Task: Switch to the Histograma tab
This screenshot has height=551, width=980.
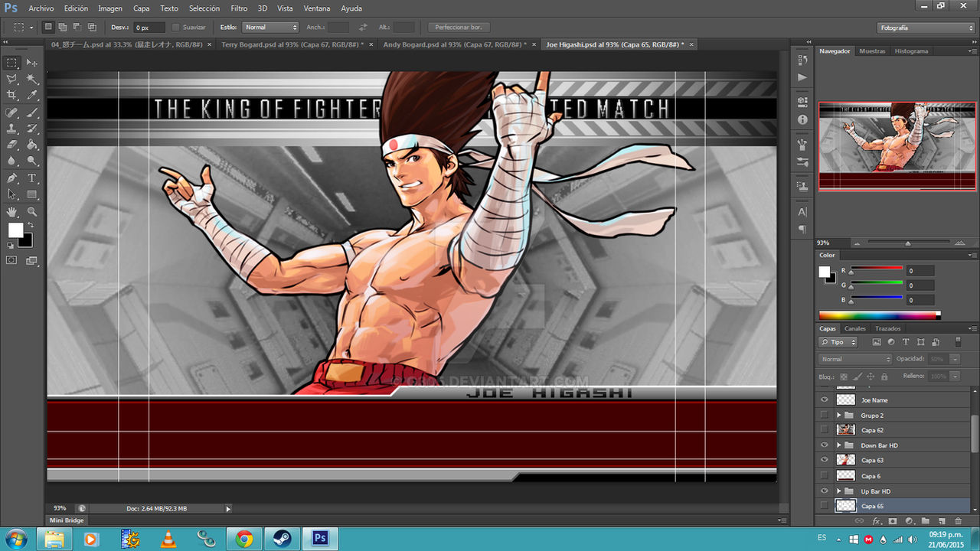Action: (x=911, y=51)
